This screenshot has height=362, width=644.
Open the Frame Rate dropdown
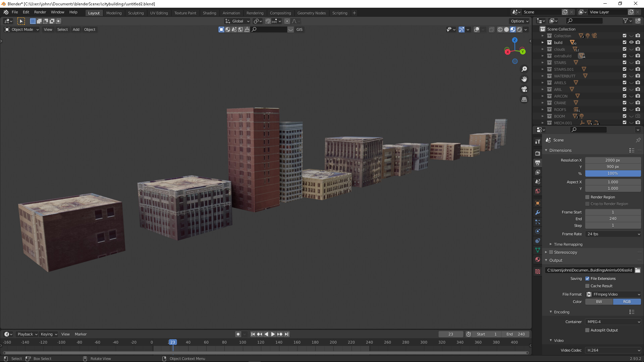coord(613,234)
